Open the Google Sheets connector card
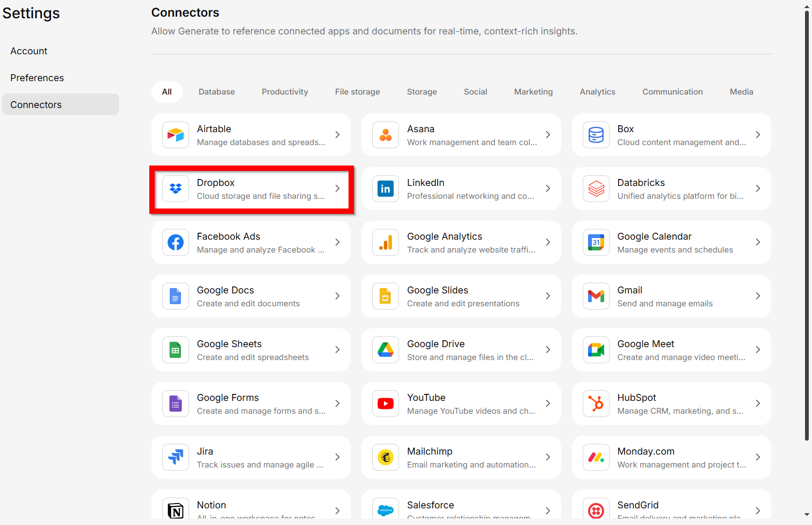This screenshot has height=525, width=812. point(251,350)
